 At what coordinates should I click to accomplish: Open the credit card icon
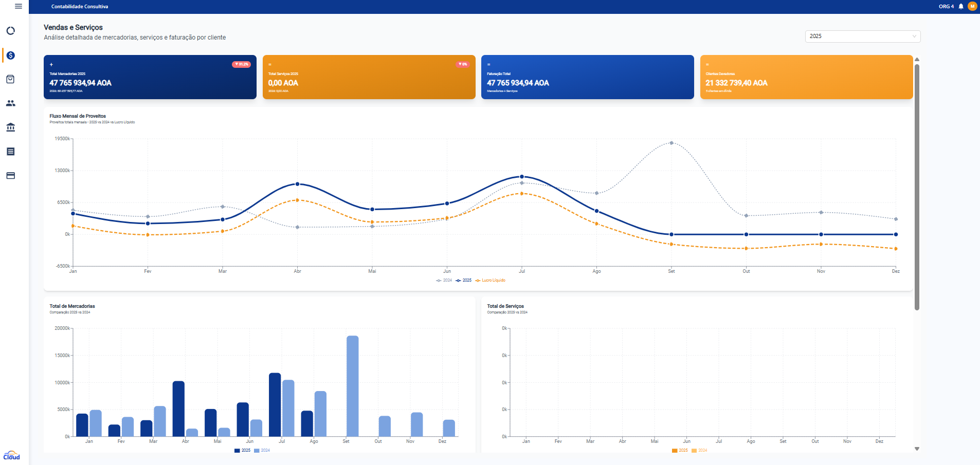pos(10,176)
